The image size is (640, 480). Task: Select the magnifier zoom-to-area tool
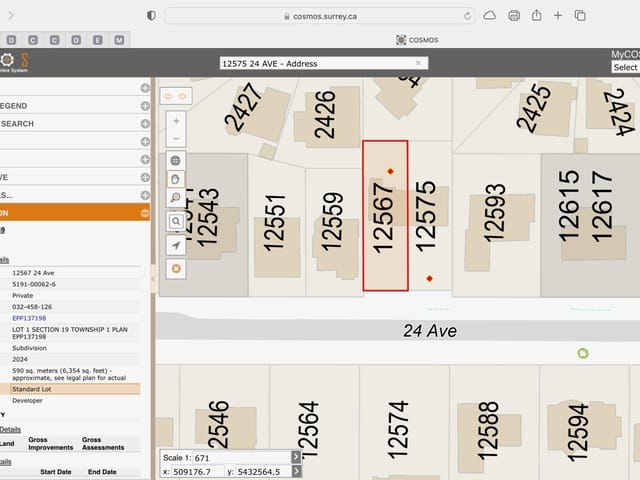click(x=176, y=197)
